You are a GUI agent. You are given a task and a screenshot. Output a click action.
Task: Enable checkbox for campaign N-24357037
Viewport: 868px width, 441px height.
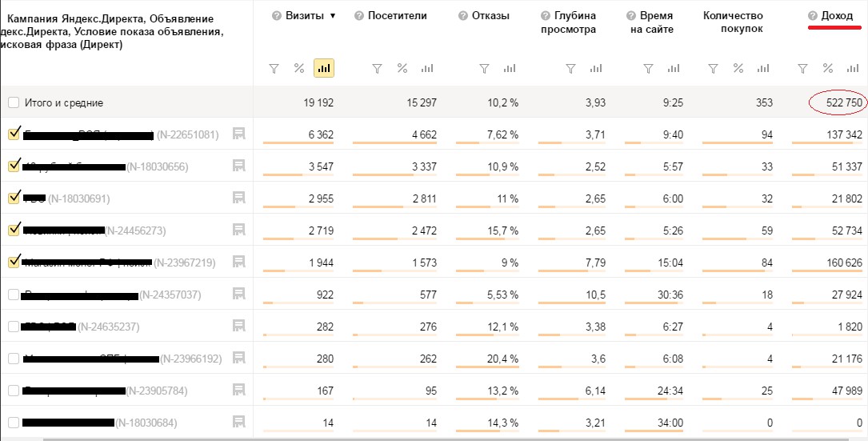[14, 295]
